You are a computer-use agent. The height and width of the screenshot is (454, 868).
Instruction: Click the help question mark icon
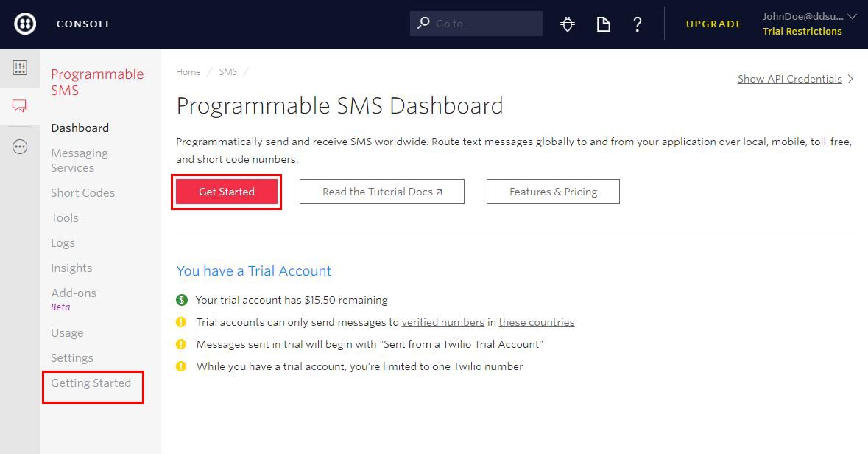(637, 24)
